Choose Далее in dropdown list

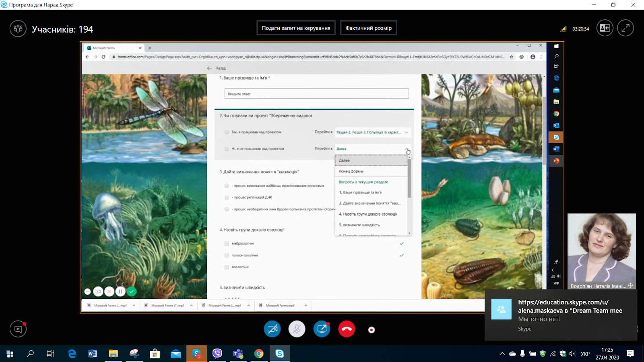coord(371,160)
